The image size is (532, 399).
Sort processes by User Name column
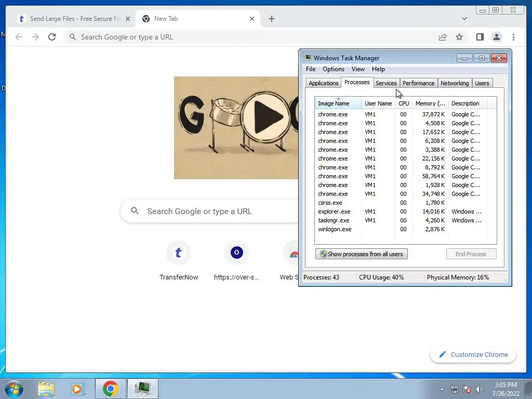pyautogui.click(x=378, y=103)
